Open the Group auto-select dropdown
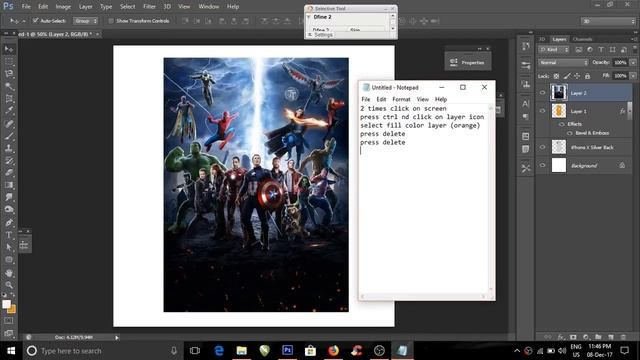This screenshot has height=360, width=640. click(x=85, y=21)
